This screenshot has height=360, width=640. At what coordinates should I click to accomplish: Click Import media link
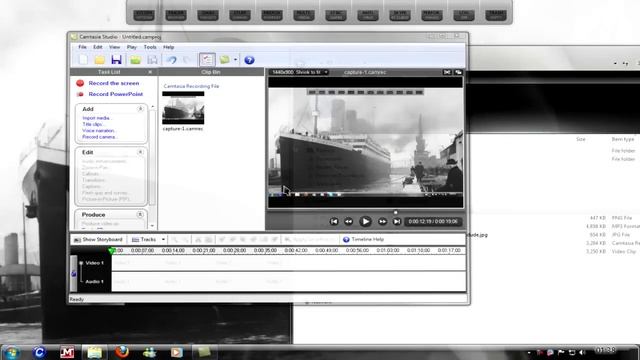pyautogui.click(x=97, y=118)
